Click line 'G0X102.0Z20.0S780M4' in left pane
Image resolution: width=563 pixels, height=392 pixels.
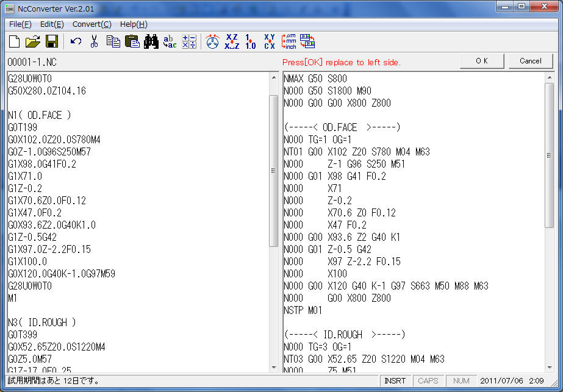[x=54, y=140]
